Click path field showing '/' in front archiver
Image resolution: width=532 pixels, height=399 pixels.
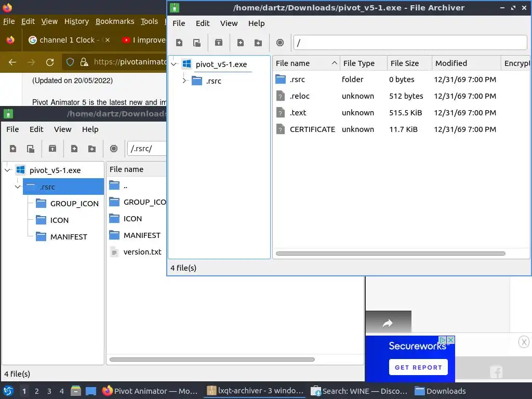[410, 43]
